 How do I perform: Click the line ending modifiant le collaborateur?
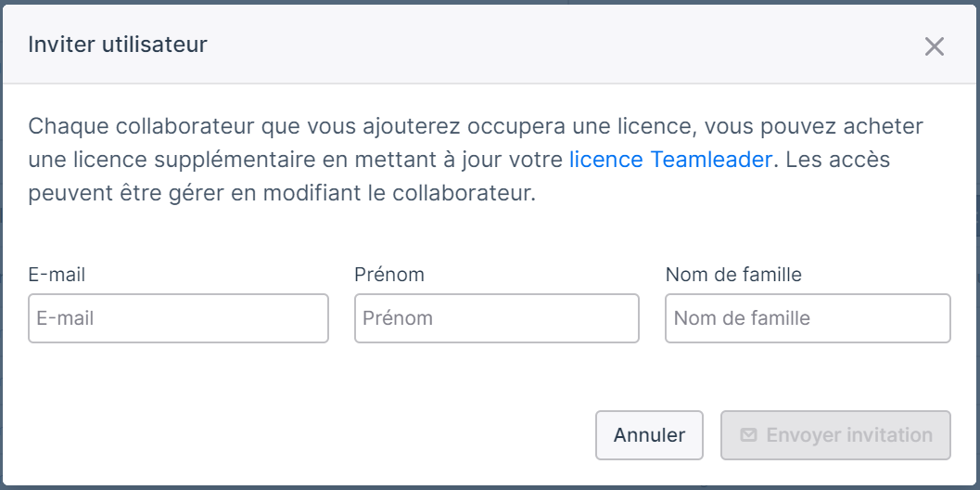[282, 193]
